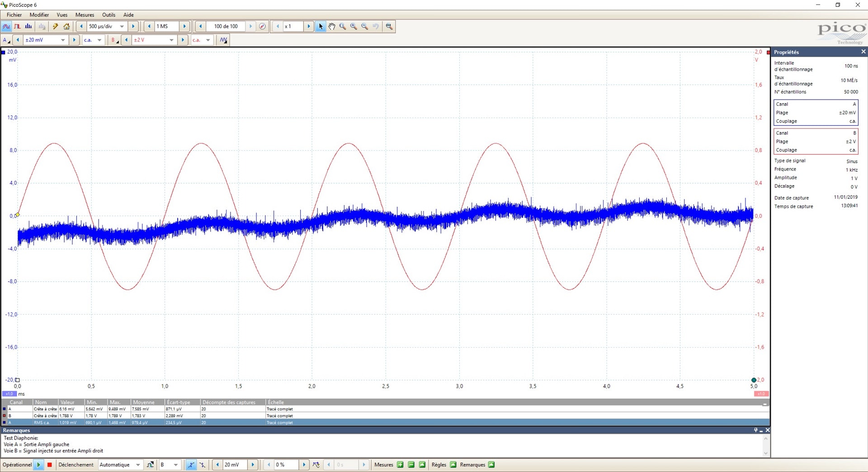Close the Remarques panel
This screenshot has width=868, height=472.
(767, 430)
